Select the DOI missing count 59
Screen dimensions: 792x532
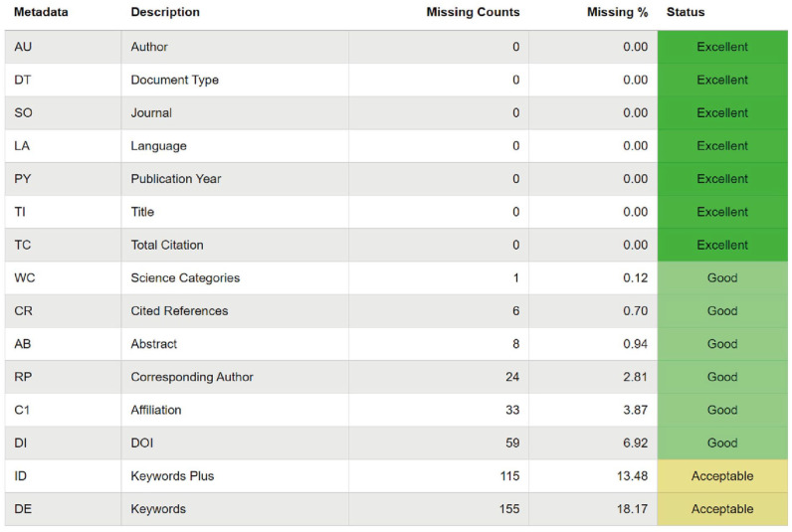point(512,443)
